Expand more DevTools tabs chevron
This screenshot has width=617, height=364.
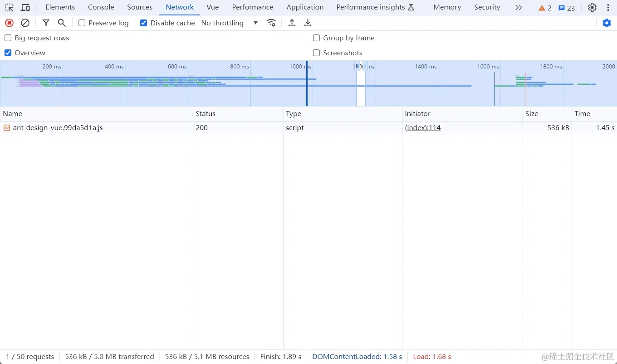[519, 8]
